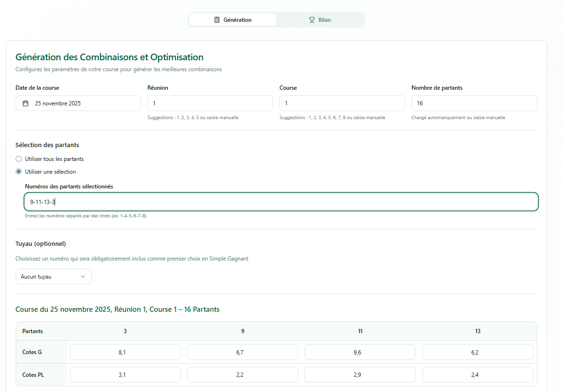The image size is (562, 392).
Task: Click the calculator icon on Génération tab
Action: pyautogui.click(x=217, y=20)
